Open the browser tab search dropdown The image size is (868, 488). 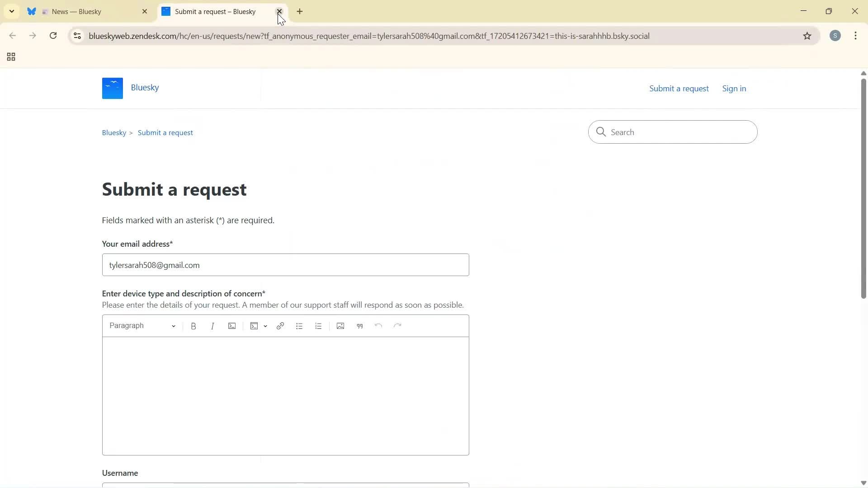pyautogui.click(x=11, y=11)
